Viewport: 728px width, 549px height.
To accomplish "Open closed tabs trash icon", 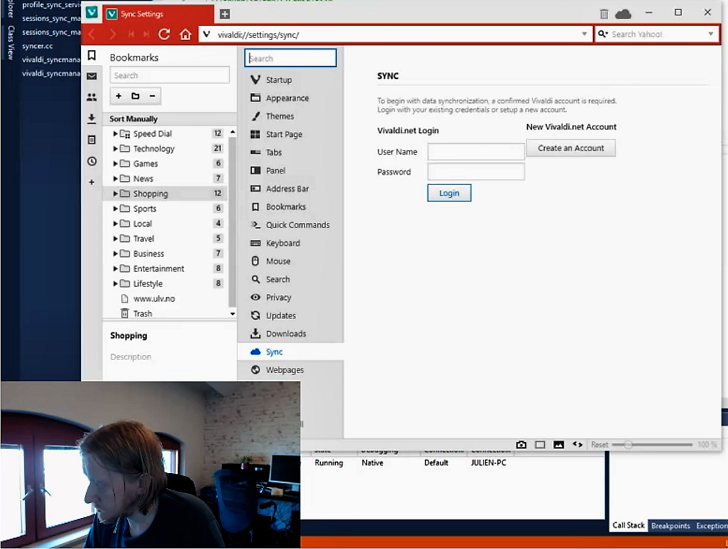I will coord(604,14).
